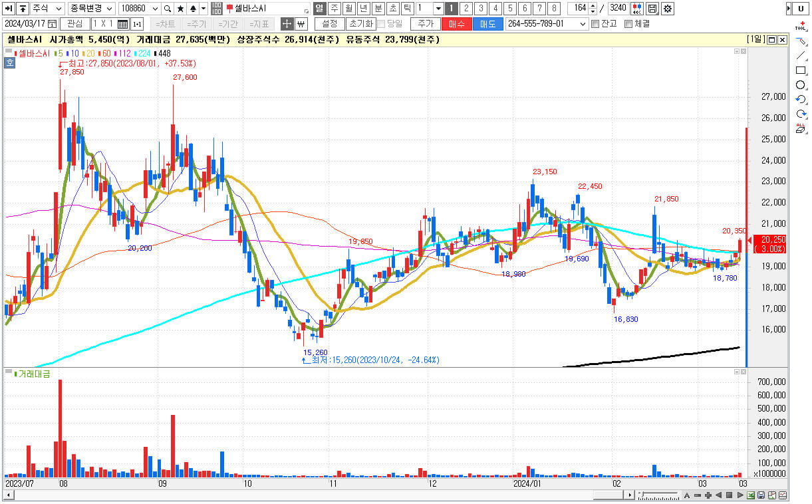Open the calendar icon beside 2024/03/17
Viewport: 812px width, 504px height.
pyautogui.click(x=52, y=24)
